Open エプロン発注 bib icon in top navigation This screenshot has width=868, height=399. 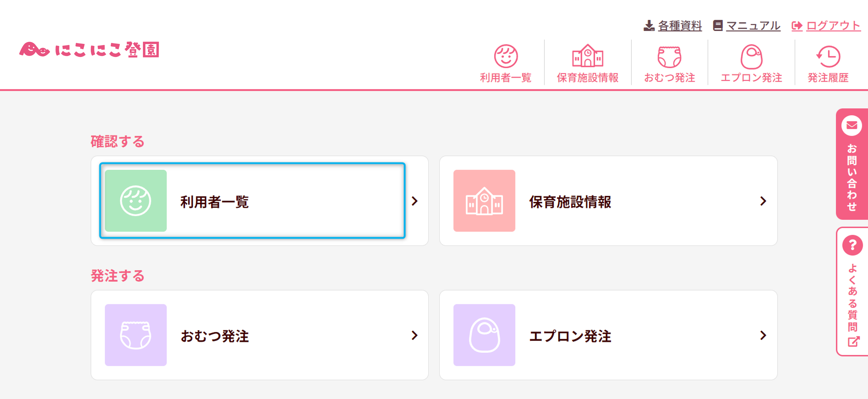tap(751, 57)
